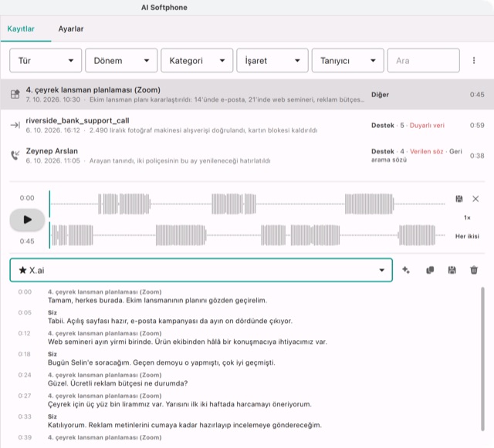
Task: Click the Ara search field
Action: [424, 60]
